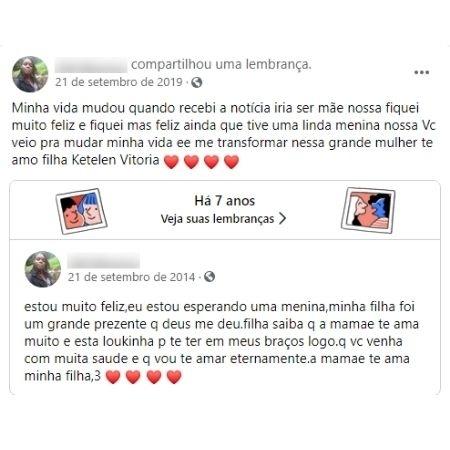
Task: Click the Há 7 anos heading
Action: (225, 201)
